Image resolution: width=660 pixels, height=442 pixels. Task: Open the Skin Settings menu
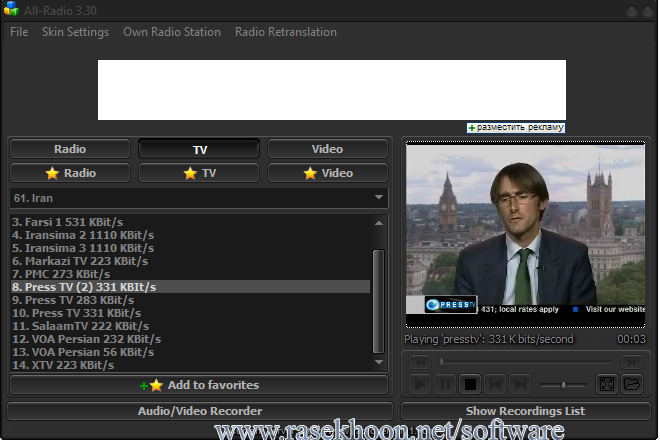tap(75, 32)
